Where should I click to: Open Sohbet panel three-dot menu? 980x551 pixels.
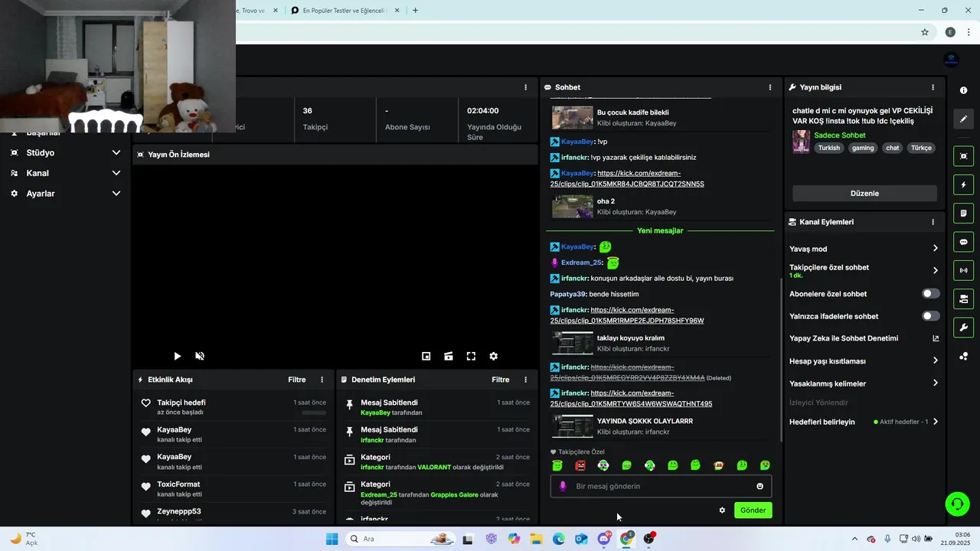click(770, 87)
